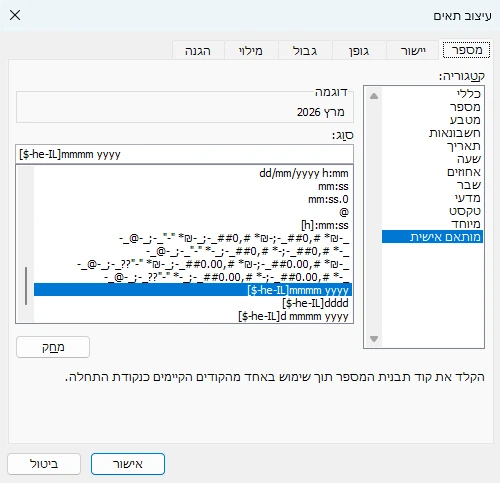Switch to the מספר tab
The height and width of the screenshot is (483, 500).
click(x=466, y=50)
